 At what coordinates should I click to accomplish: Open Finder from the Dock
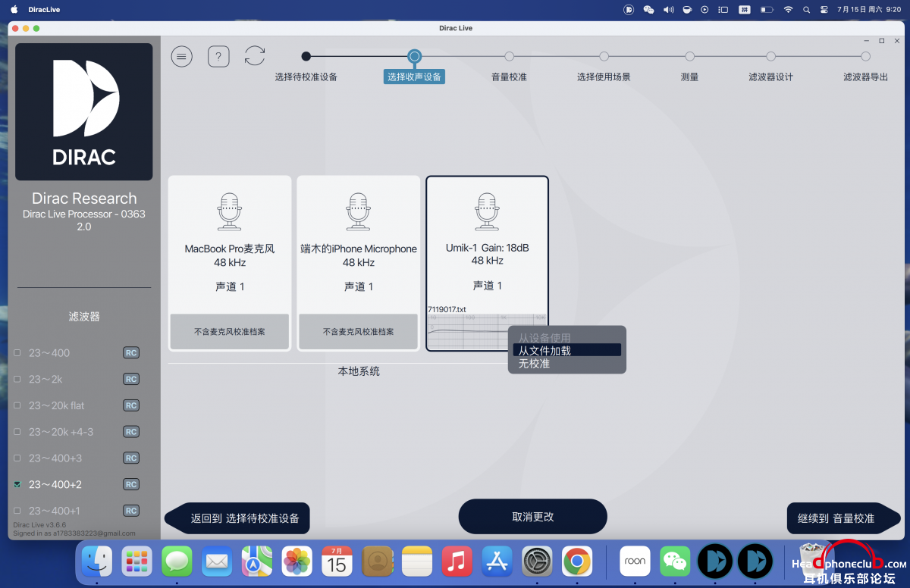click(97, 561)
